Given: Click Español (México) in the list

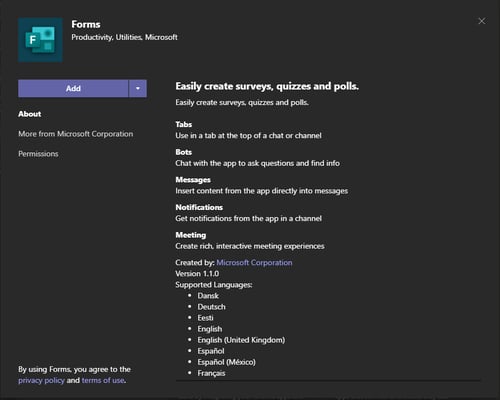Looking at the screenshot, I should [226, 362].
